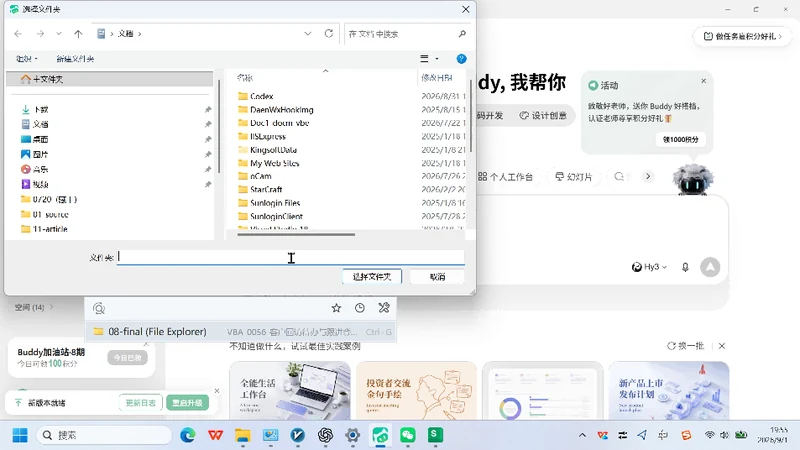Select the My Web Sites folder

point(268,163)
